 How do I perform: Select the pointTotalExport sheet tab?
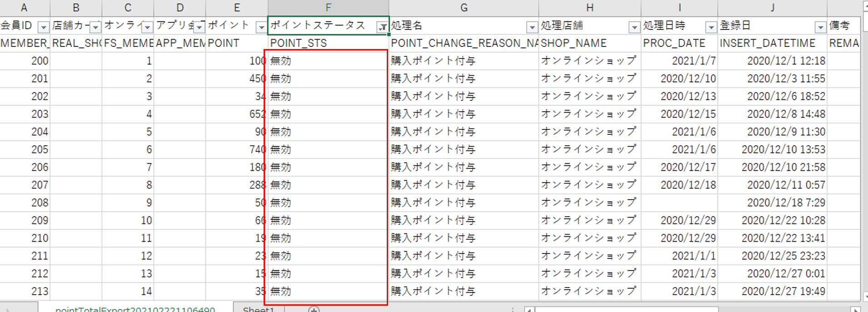135,309
